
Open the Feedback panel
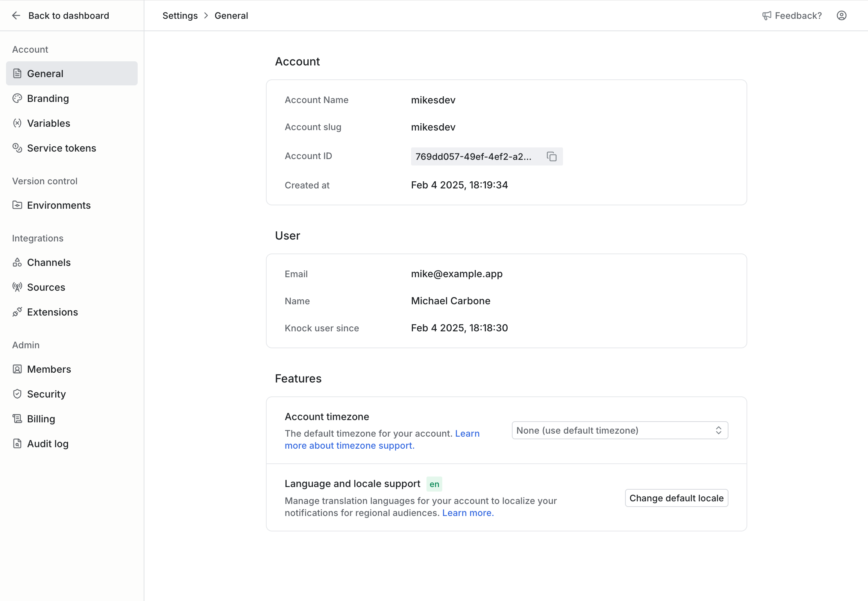point(792,15)
